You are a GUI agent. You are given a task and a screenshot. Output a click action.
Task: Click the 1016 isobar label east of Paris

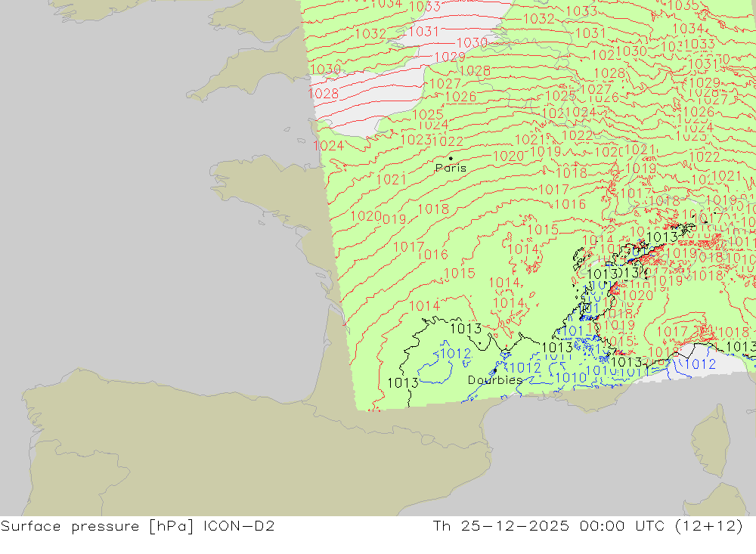click(x=570, y=204)
